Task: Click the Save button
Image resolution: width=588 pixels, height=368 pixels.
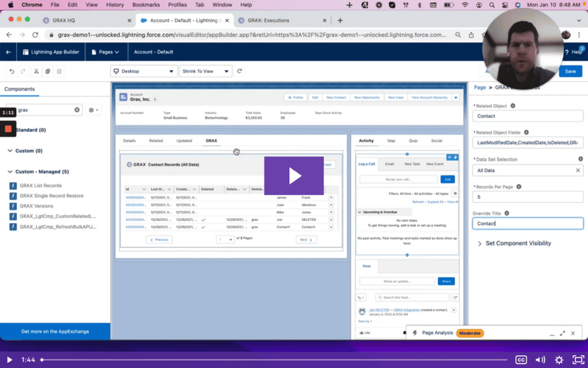Action: (x=570, y=71)
